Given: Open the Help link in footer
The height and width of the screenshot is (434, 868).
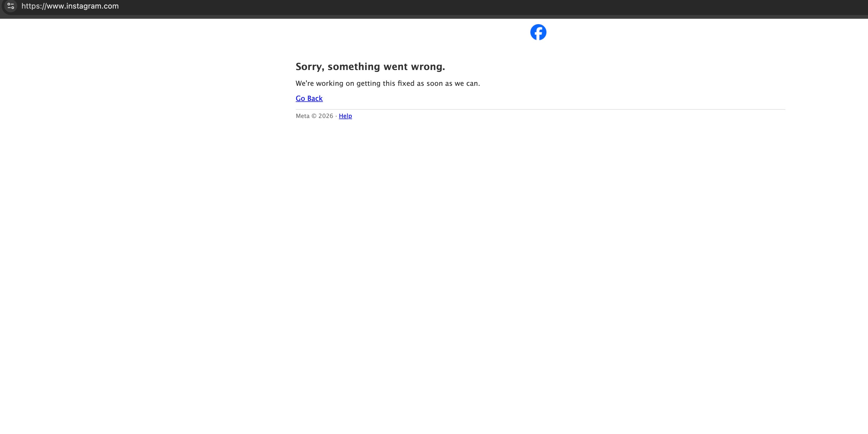Looking at the screenshot, I should (x=345, y=116).
